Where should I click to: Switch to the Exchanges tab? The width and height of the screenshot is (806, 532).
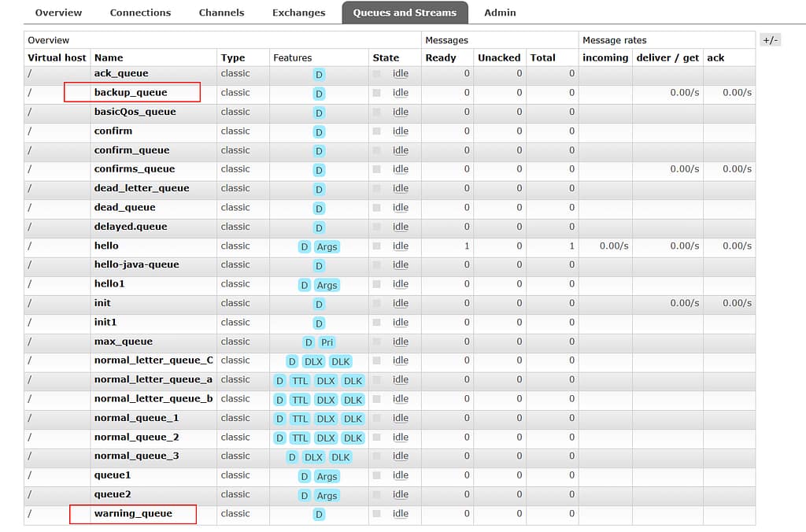pyautogui.click(x=298, y=13)
